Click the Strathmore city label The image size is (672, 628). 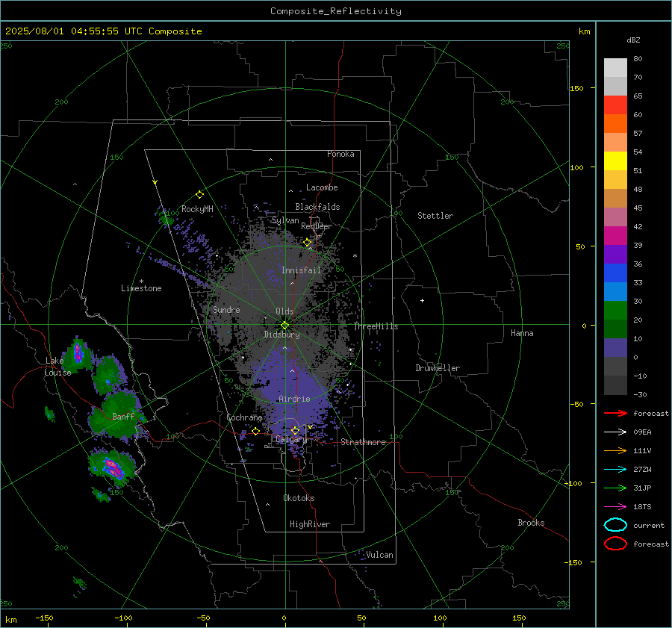tap(364, 442)
